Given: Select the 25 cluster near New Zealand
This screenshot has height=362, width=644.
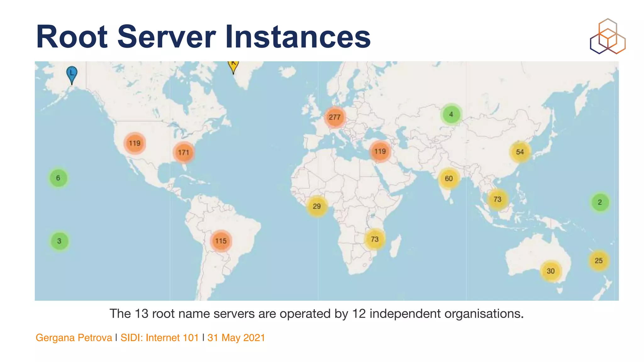Looking at the screenshot, I should pyautogui.click(x=599, y=261).
